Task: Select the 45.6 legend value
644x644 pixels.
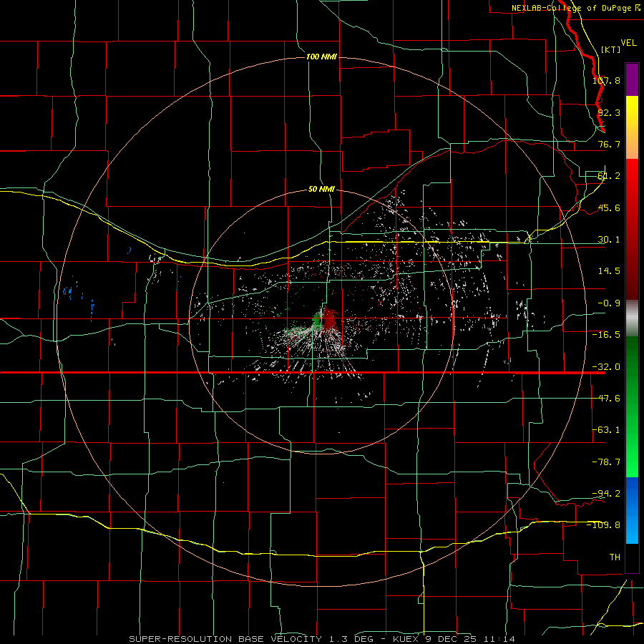Action: pos(609,208)
